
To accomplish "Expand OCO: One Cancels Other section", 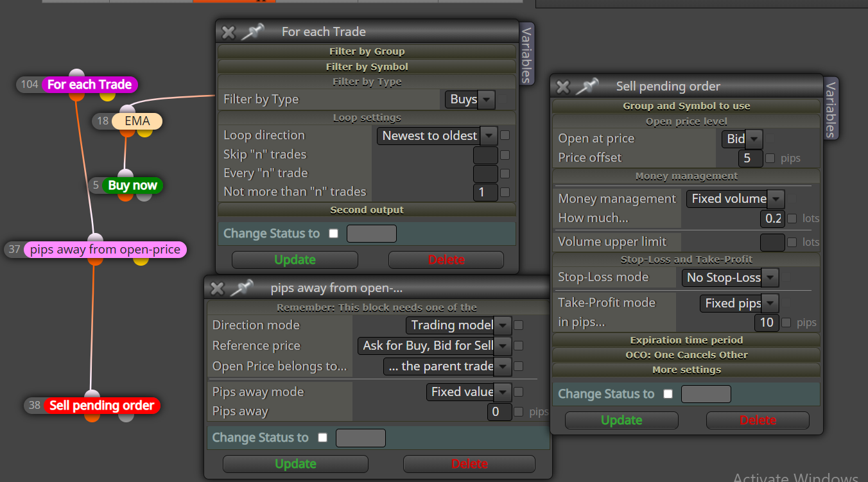I will tap(686, 355).
